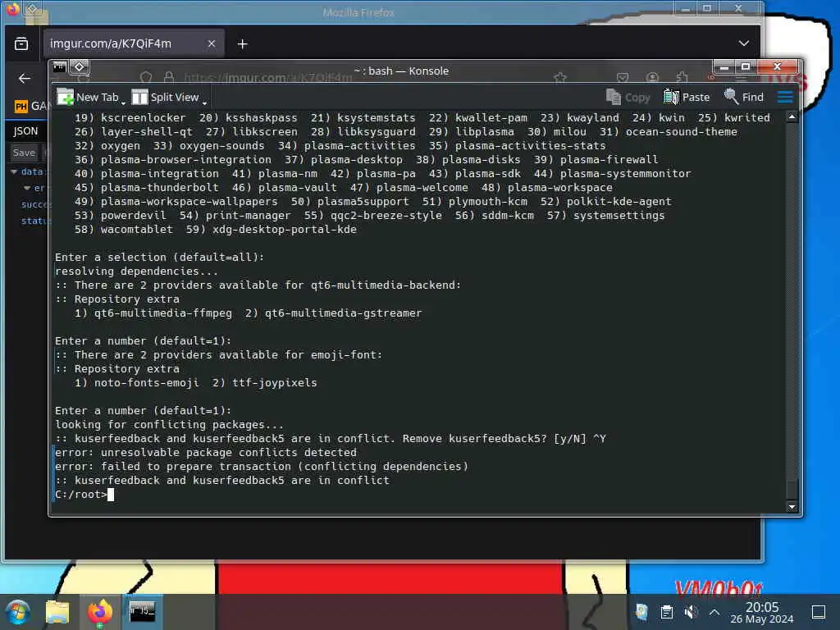Image resolution: width=840 pixels, height=630 pixels.
Task: Open a new Firefox tab with plus
Action: [x=242, y=44]
